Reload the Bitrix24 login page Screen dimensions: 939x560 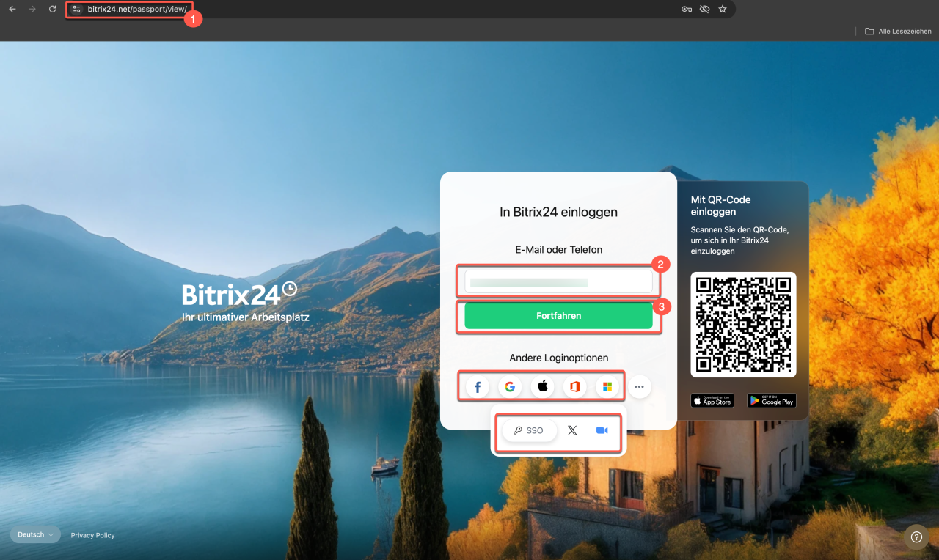(x=52, y=9)
